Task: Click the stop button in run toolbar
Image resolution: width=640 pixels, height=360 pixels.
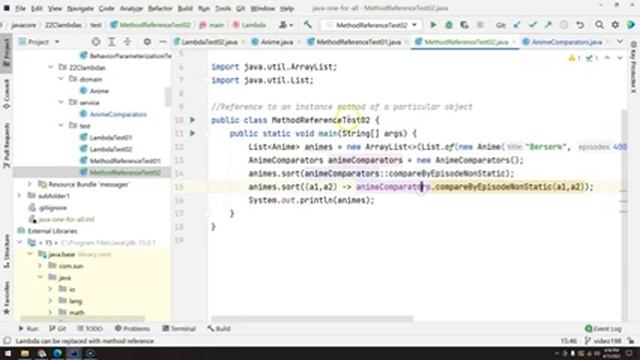Action: click(x=480, y=25)
